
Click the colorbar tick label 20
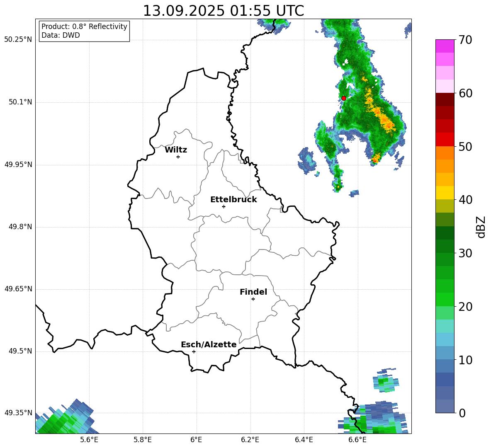465,306
